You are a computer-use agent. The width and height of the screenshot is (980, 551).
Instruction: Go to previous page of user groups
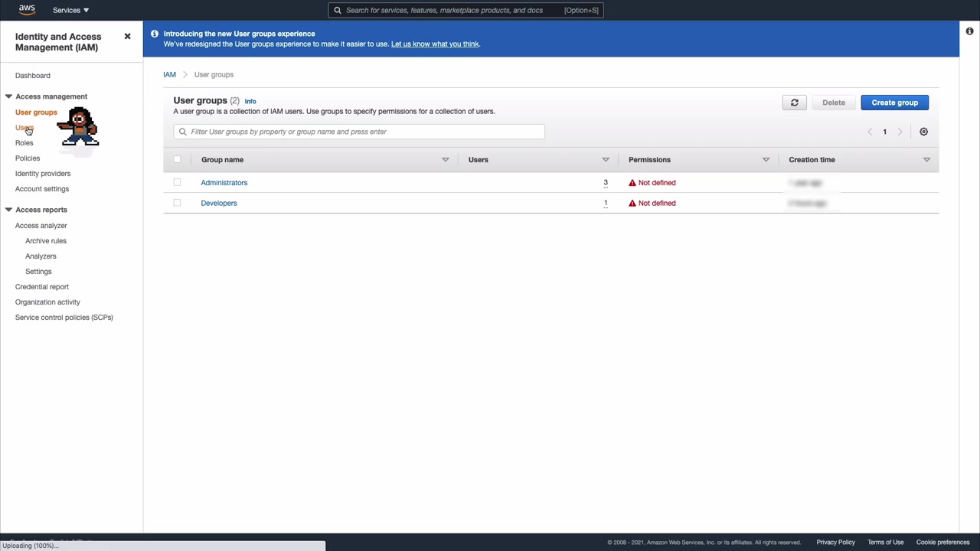870,132
